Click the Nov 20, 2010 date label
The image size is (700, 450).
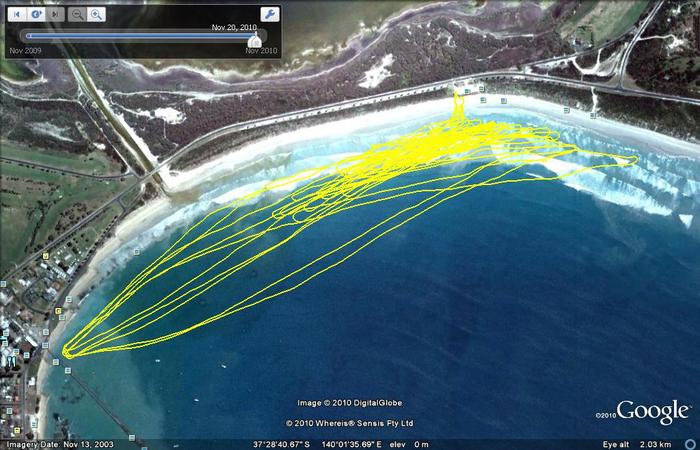234,27
